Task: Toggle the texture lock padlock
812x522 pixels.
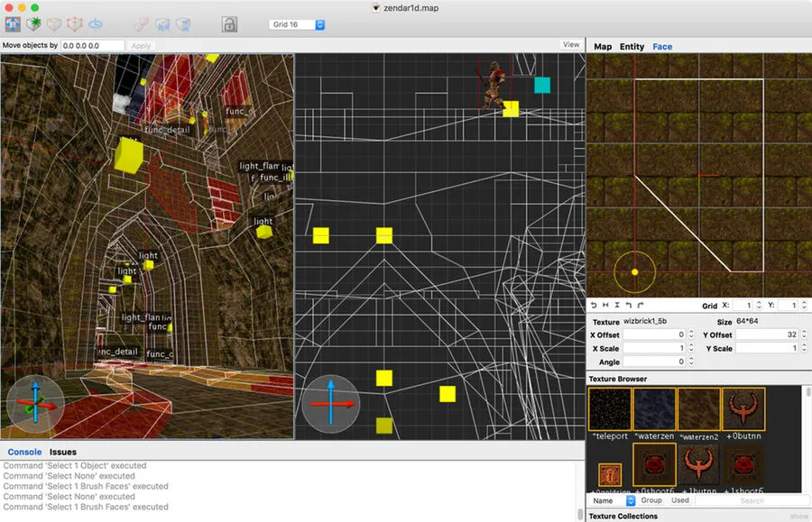Action: 229,24
